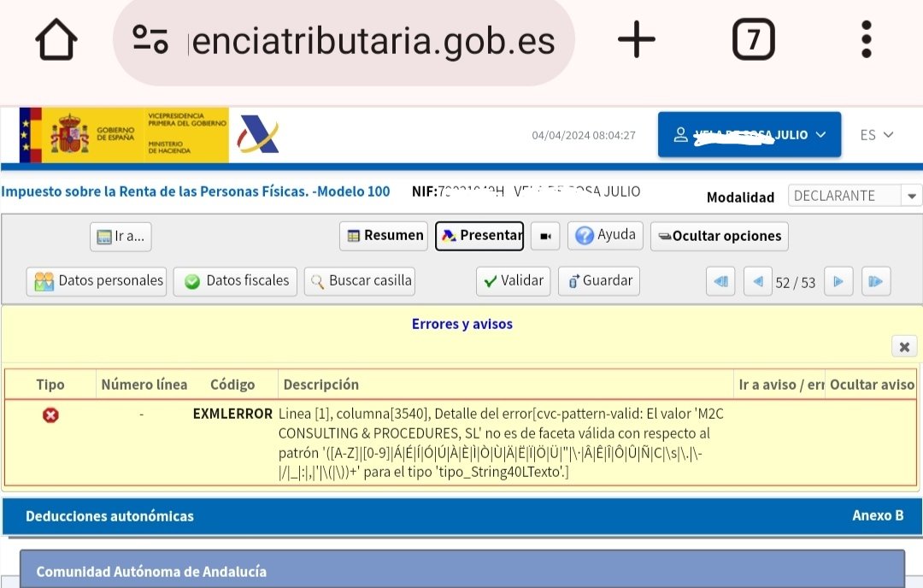Open the browser three-dot menu
The image size is (923, 588).
[x=866, y=39]
